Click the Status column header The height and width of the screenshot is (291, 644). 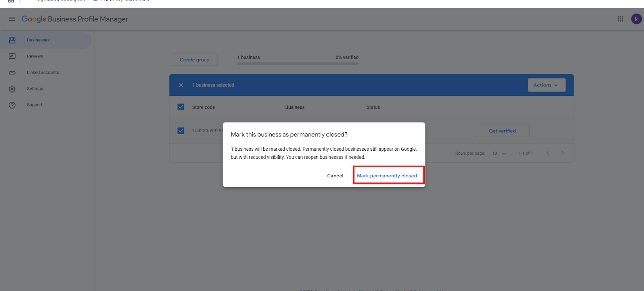click(373, 107)
